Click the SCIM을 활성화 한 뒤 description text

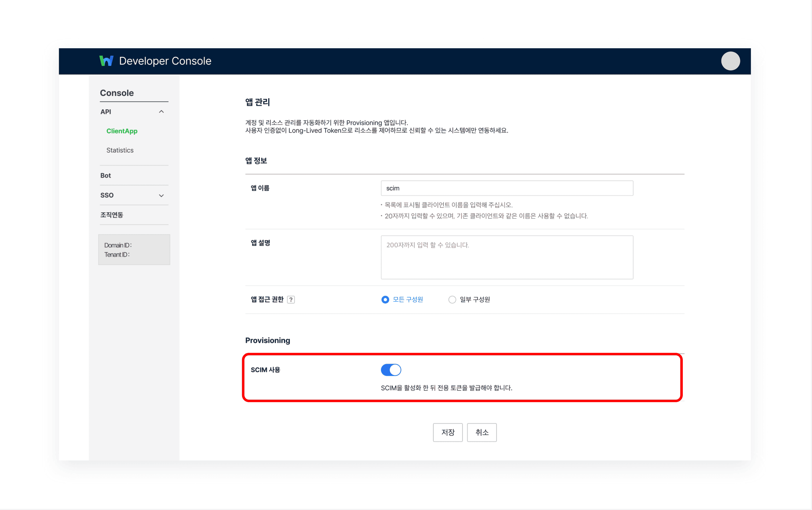coord(447,388)
